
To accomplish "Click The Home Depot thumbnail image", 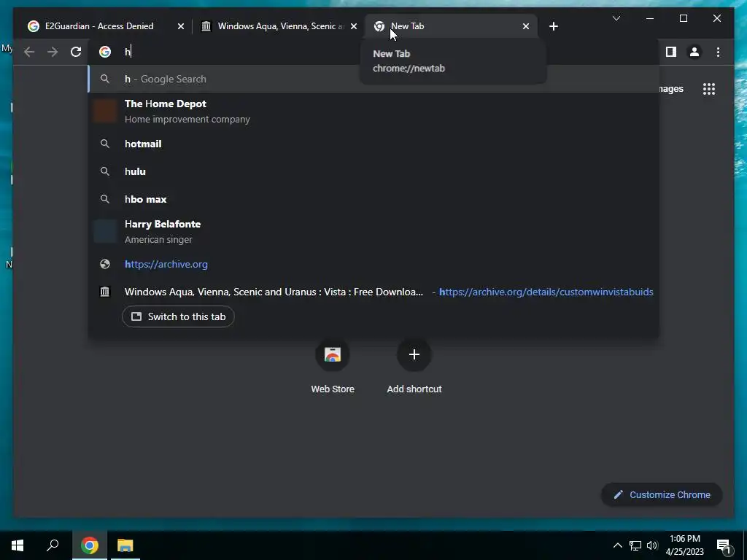I will [105, 112].
